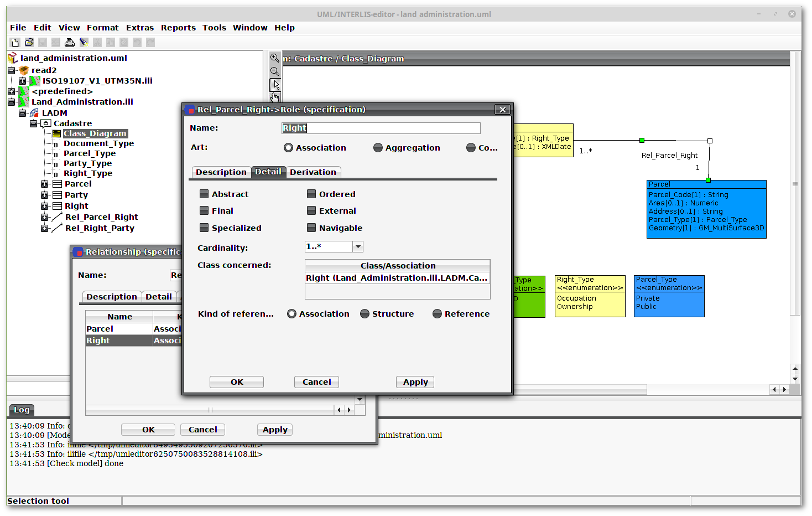Screen dimensions: 812x516
Task: Collapse the Land_Administration.ili node
Action: coord(11,102)
